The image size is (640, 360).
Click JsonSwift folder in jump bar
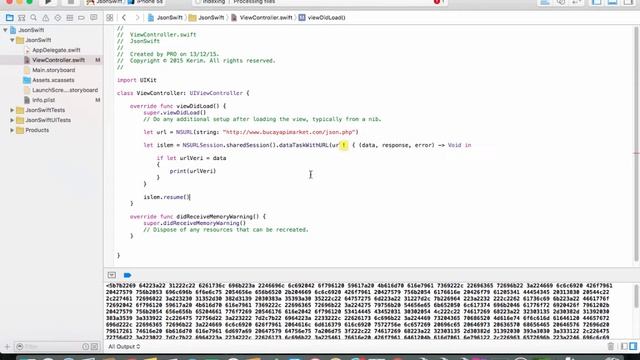pyautogui.click(x=207, y=18)
